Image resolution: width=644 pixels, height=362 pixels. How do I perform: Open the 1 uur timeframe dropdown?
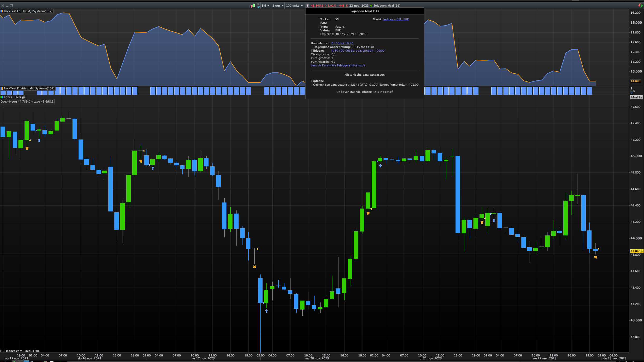point(278,6)
